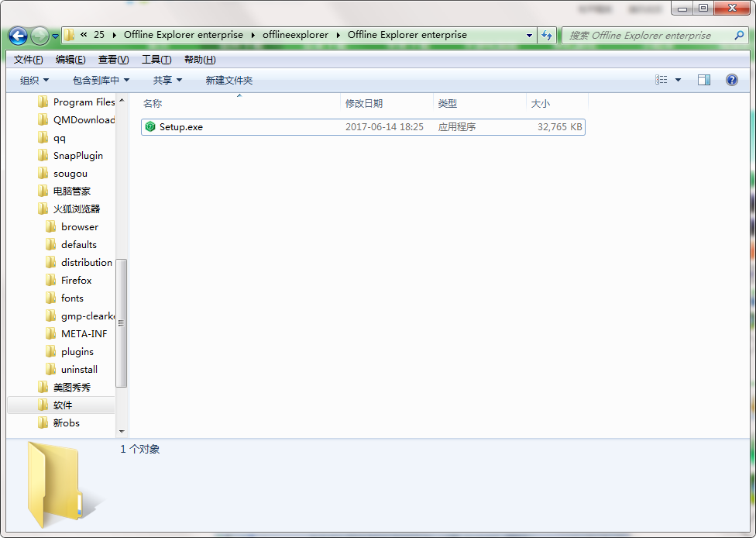This screenshot has height=538, width=756.
Task: Open the 共享 dropdown
Action: pos(167,80)
